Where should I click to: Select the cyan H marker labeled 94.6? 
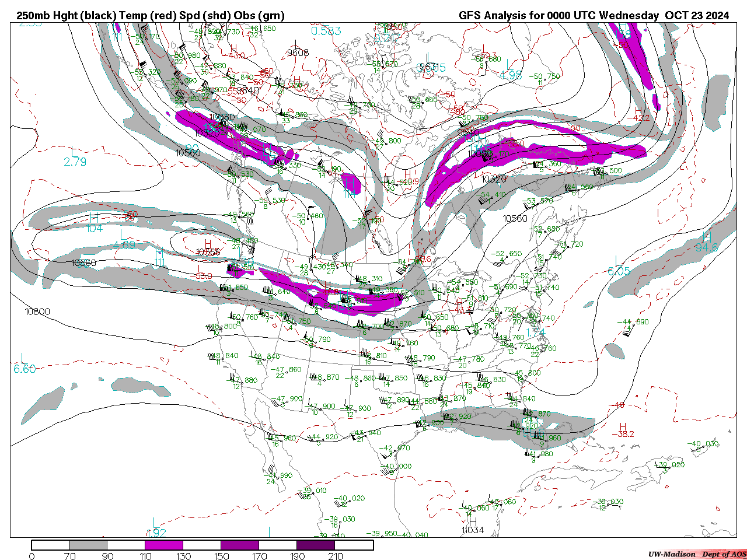[707, 237]
